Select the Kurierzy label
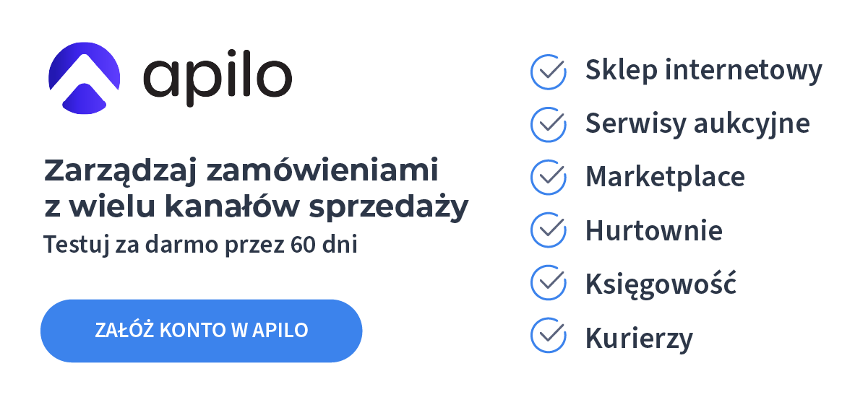The image size is (868, 405). [639, 337]
